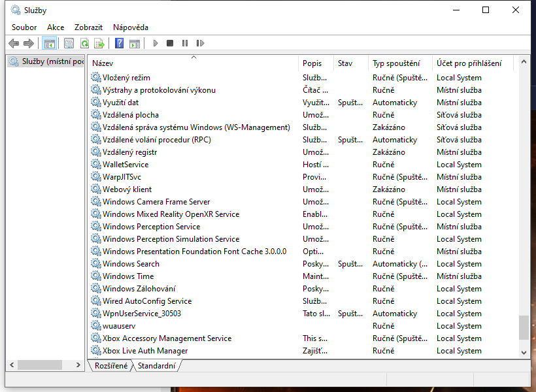Image resolution: width=536 pixels, height=392 pixels.
Task: Switch to the Rozšířené tab
Action: pos(110,366)
